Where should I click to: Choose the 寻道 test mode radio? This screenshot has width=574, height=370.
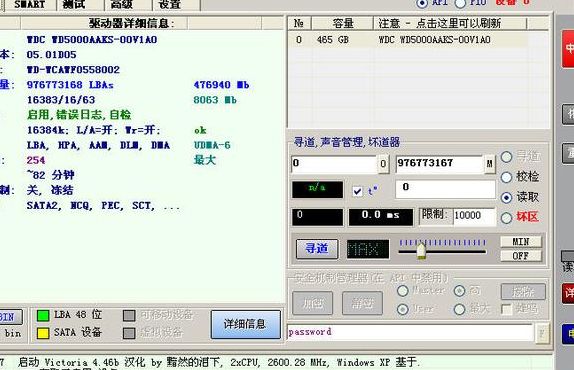506,157
